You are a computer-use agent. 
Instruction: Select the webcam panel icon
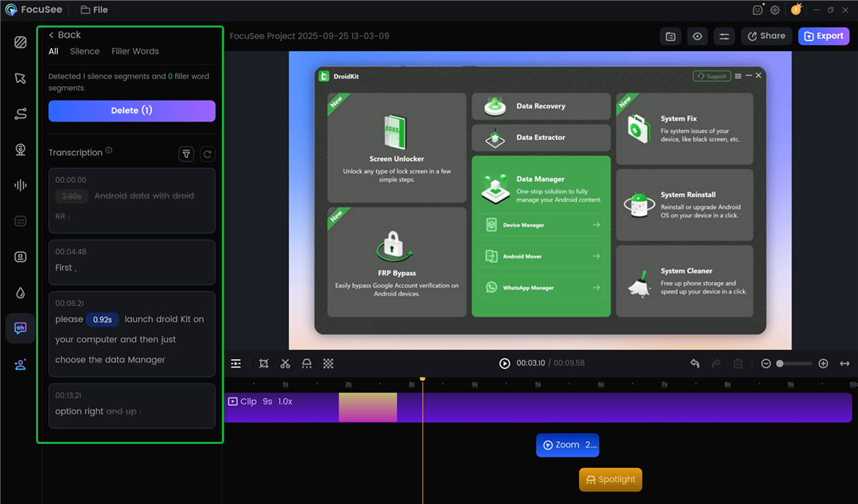(20, 150)
